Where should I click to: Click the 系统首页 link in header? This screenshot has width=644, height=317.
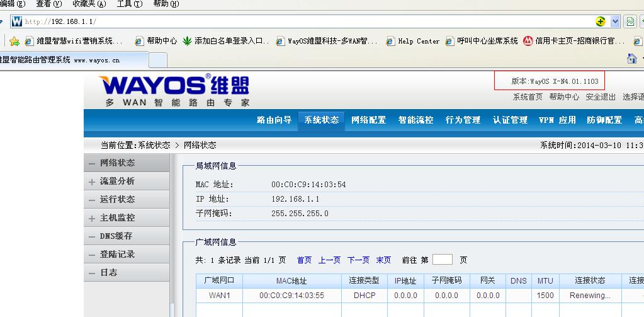pyautogui.click(x=528, y=97)
